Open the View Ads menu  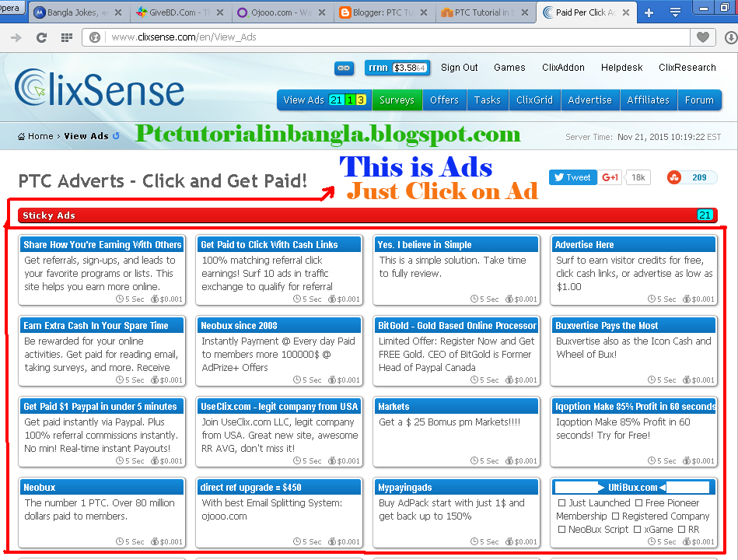pyautogui.click(x=324, y=100)
